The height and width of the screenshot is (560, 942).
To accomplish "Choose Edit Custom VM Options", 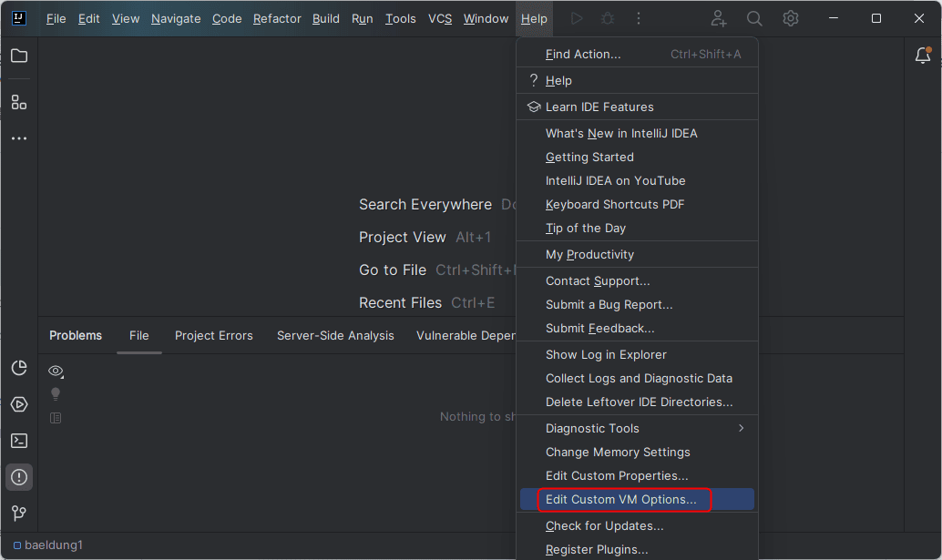I will pyautogui.click(x=637, y=499).
